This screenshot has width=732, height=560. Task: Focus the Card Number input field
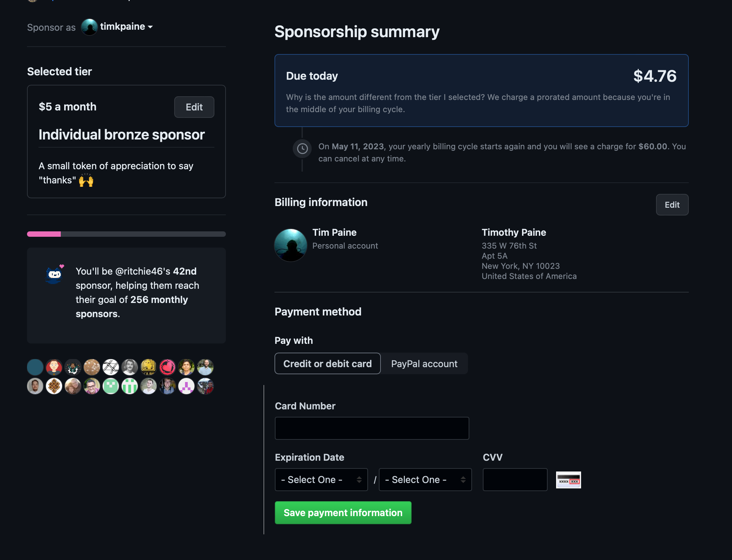coord(372,428)
